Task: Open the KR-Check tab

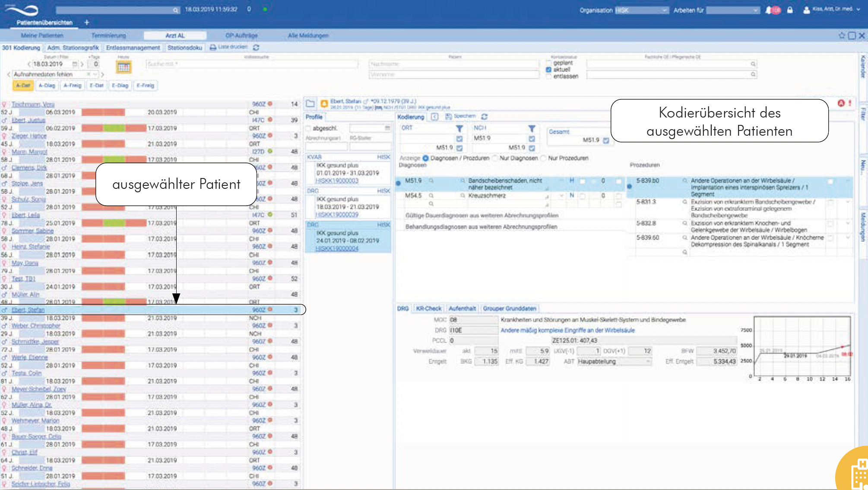Action: 428,309
